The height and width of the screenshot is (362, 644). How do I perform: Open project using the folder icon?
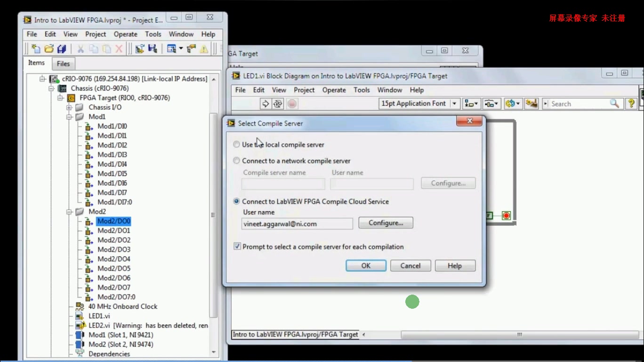click(49, 49)
